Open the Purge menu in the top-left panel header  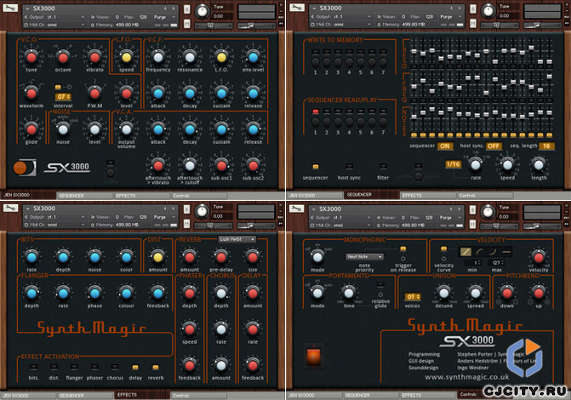160,17
